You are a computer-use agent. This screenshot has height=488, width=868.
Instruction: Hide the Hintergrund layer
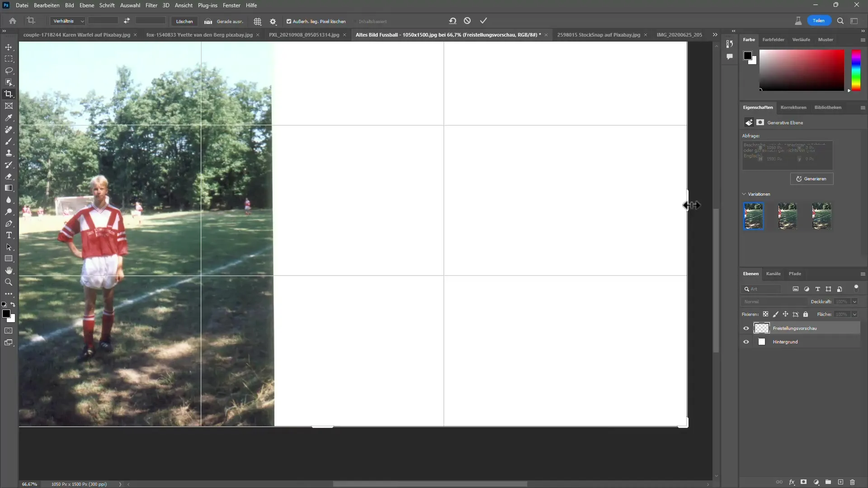click(746, 342)
